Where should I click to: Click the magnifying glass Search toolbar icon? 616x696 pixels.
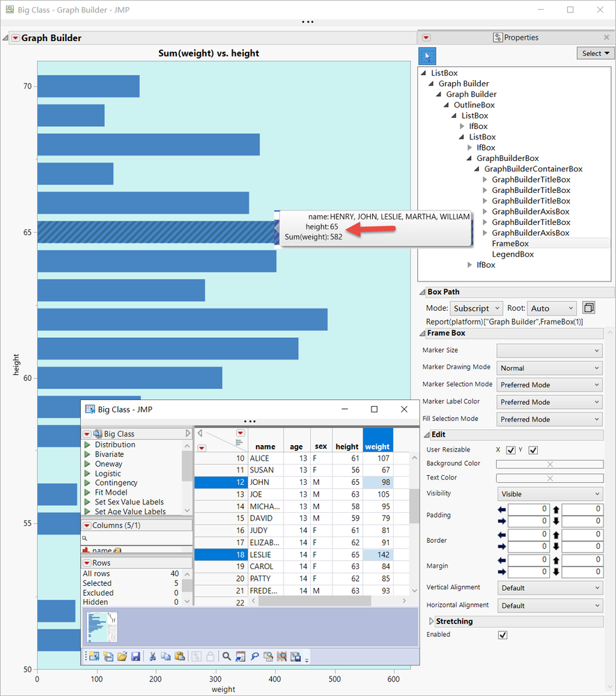[226, 656]
